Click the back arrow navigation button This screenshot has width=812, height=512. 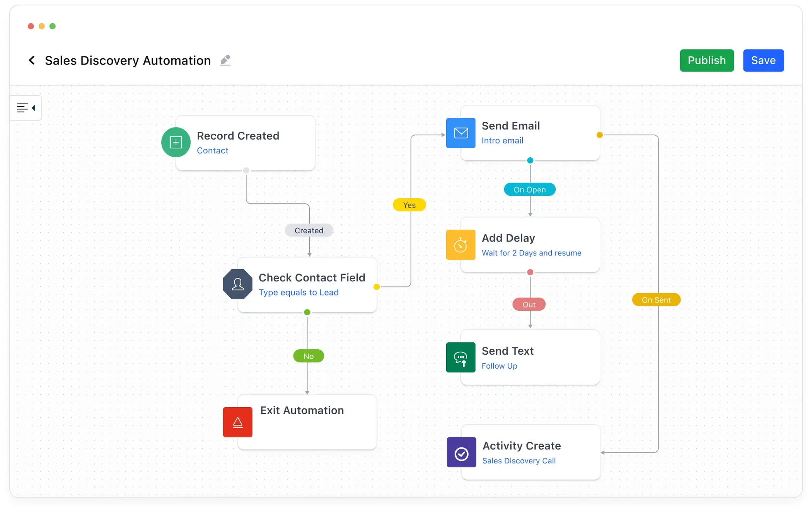pos(32,60)
